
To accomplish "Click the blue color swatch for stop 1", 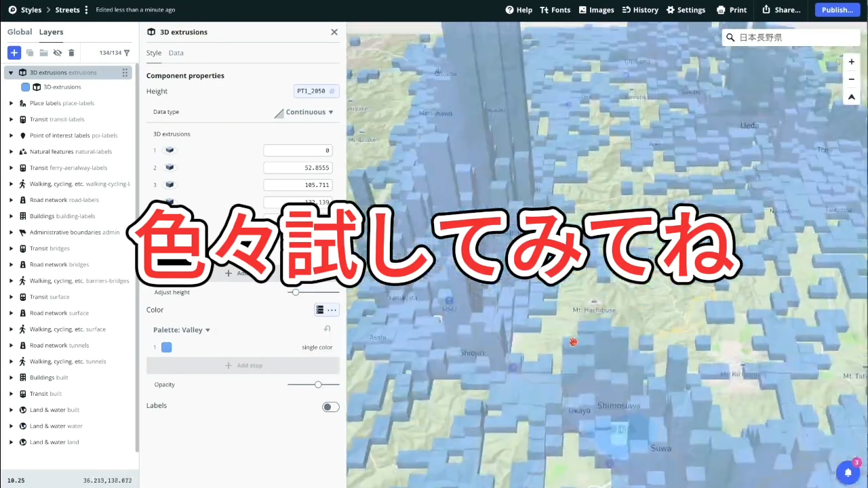I will point(166,347).
